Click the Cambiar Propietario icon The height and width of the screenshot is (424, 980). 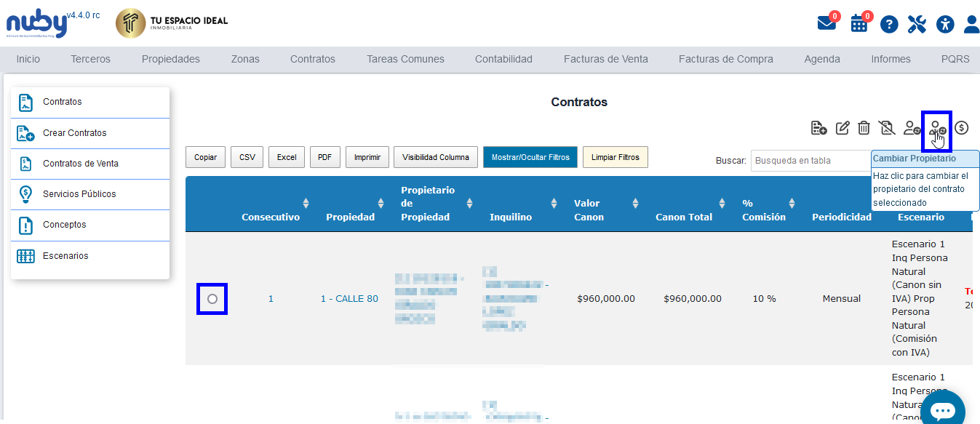936,129
